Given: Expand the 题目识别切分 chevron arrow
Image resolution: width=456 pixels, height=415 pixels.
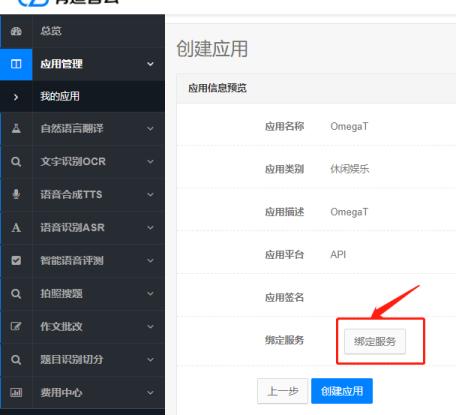Looking at the screenshot, I should (150, 360).
